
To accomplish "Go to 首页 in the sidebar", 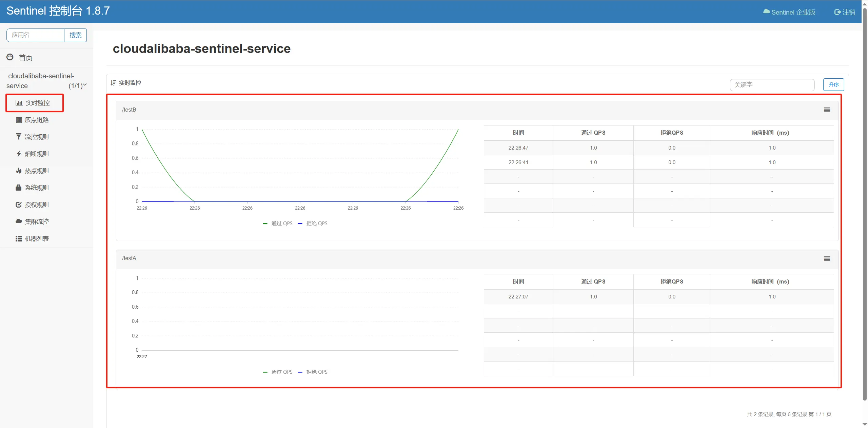I will (25, 58).
